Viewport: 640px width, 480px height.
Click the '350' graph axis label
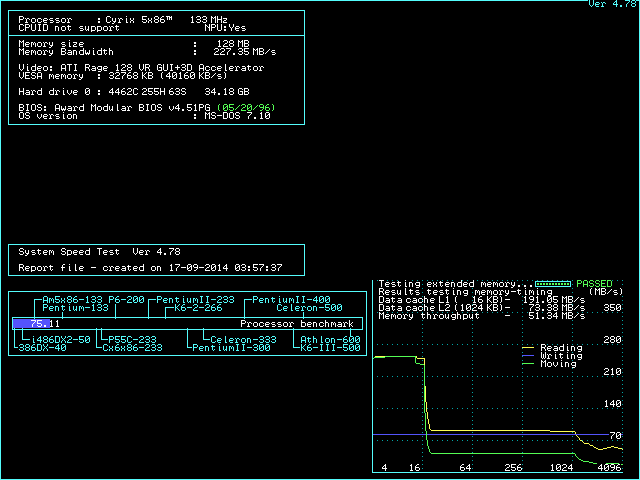612,308
